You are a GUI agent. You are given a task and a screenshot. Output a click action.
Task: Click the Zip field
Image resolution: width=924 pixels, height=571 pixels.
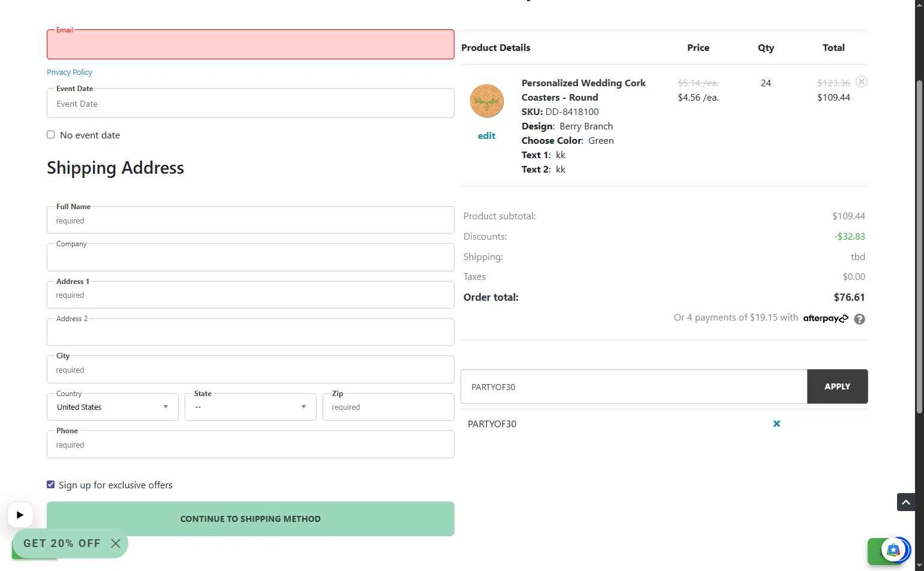click(x=389, y=407)
